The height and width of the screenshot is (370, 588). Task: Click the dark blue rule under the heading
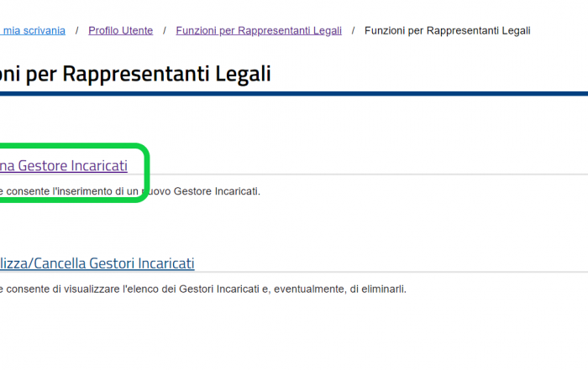click(x=294, y=94)
